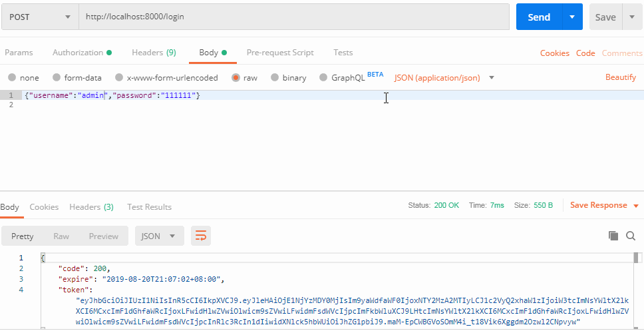Click the Send button
Viewport: 644px width, 331px height.
coord(539,17)
